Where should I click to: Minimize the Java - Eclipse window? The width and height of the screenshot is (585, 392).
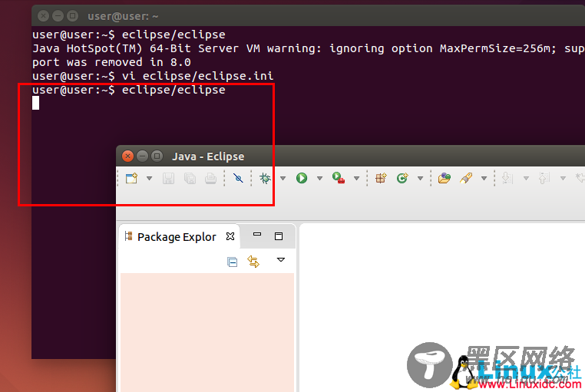[x=142, y=156]
